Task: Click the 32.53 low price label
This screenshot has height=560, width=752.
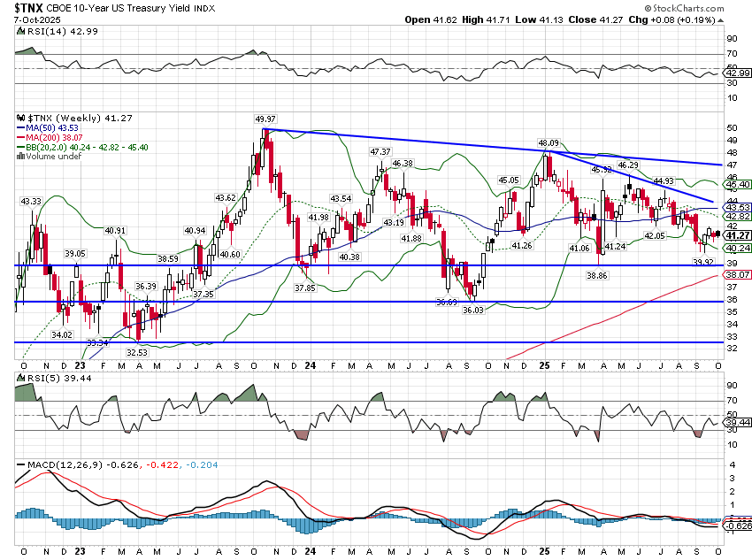Action: (134, 352)
